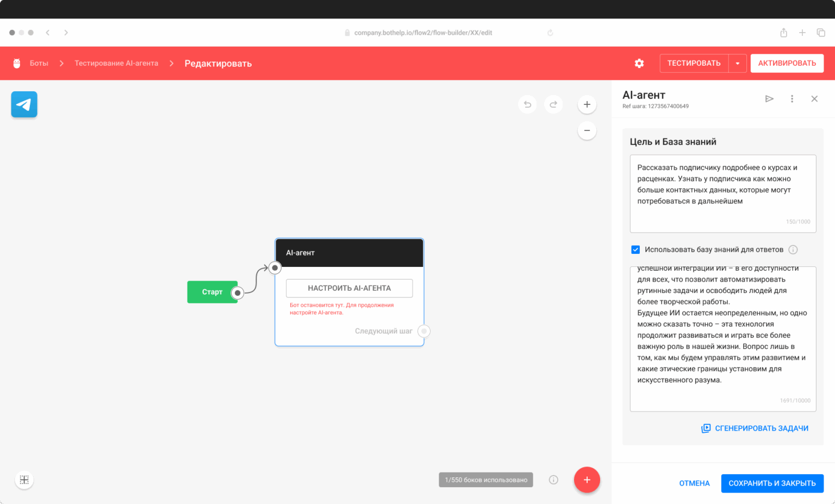This screenshot has width=835, height=504.
Task: Open the three-dot menu in AI-агент panel
Action: click(792, 98)
